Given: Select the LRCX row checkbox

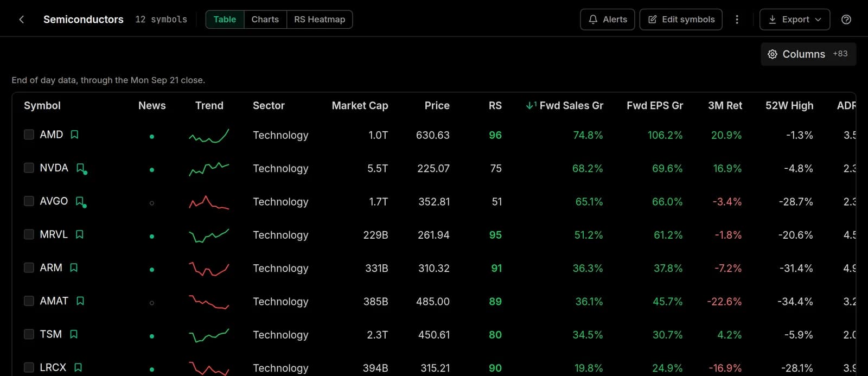Looking at the screenshot, I should tap(29, 367).
